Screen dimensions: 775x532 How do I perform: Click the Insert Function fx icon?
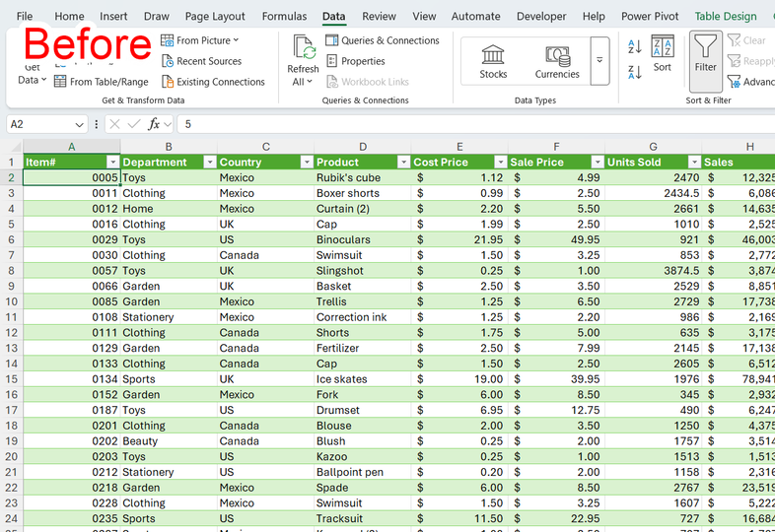(154, 124)
